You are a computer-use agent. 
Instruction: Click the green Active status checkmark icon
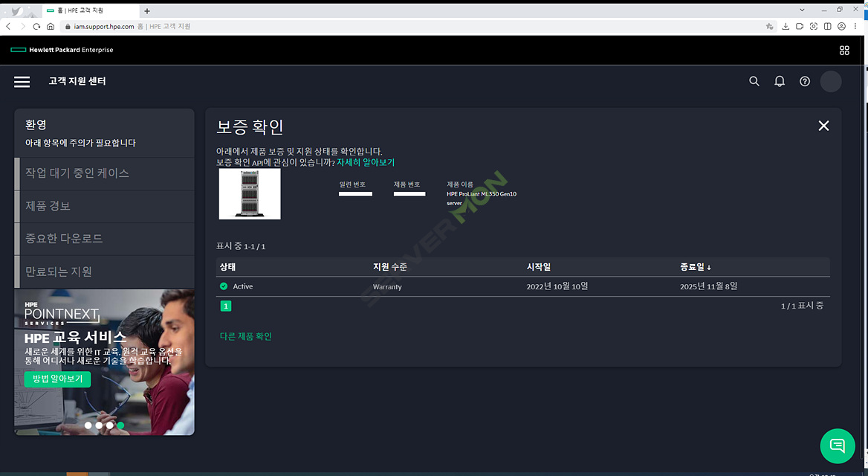point(224,286)
